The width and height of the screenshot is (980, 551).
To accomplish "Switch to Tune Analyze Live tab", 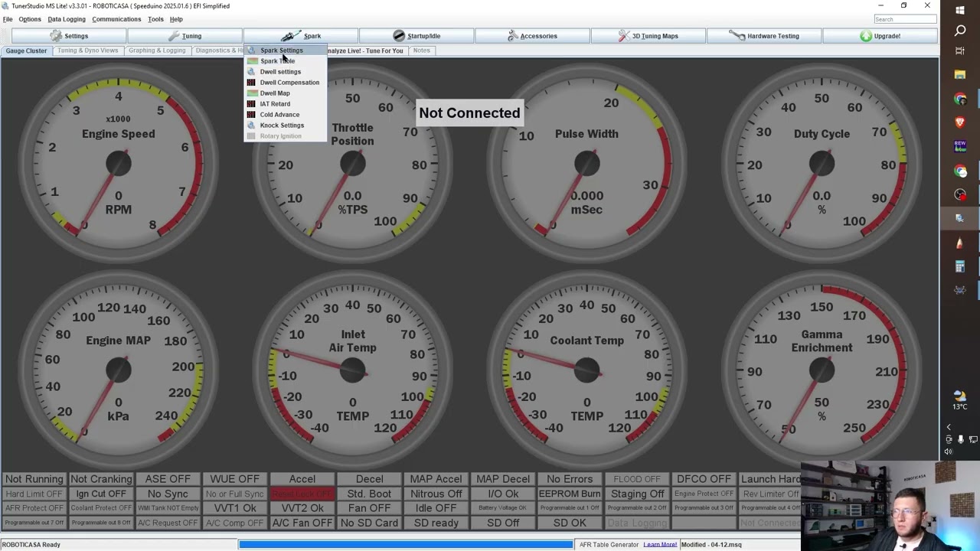I will 366,51.
